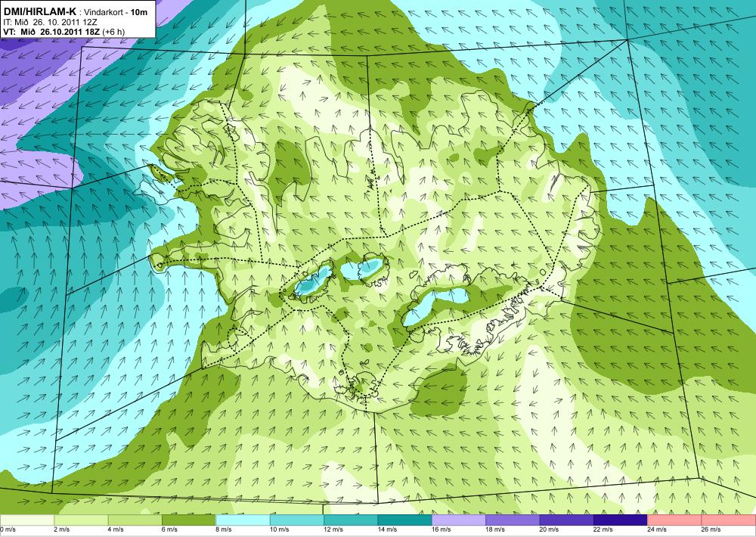Choose the light turquoise 10–12 m/s swatch
The width and height of the screenshot is (756, 537).
pyautogui.click(x=296, y=520)
